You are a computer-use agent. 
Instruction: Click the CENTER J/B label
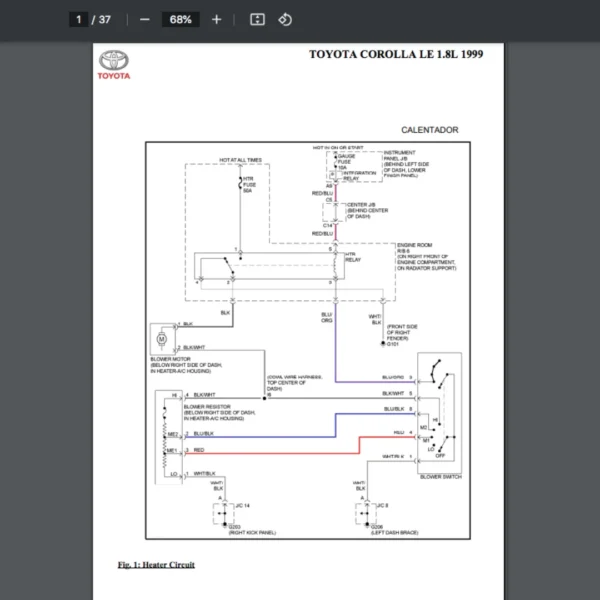pyautogui.click(x=361, y=205)
